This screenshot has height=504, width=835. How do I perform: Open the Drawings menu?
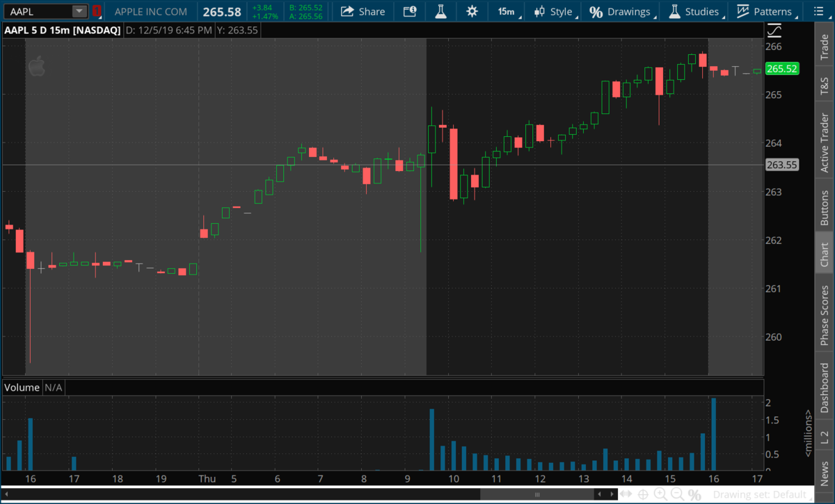[x=621, y=11]
